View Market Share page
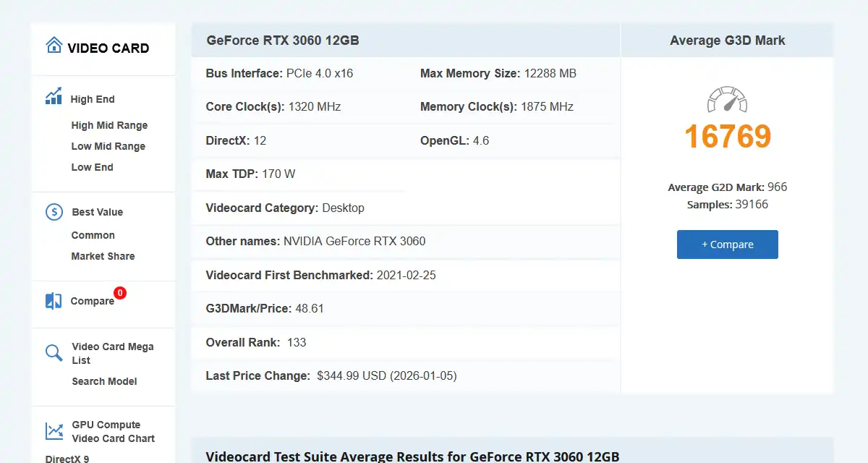This screenshot has height=463, width=868. 103,256
